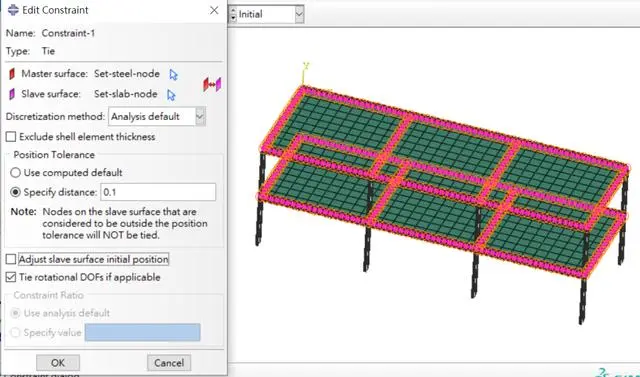The width and height of the screenshot is (640, 377).
Task: Select Specify distance radio option
Action: (x=15, y=192)
